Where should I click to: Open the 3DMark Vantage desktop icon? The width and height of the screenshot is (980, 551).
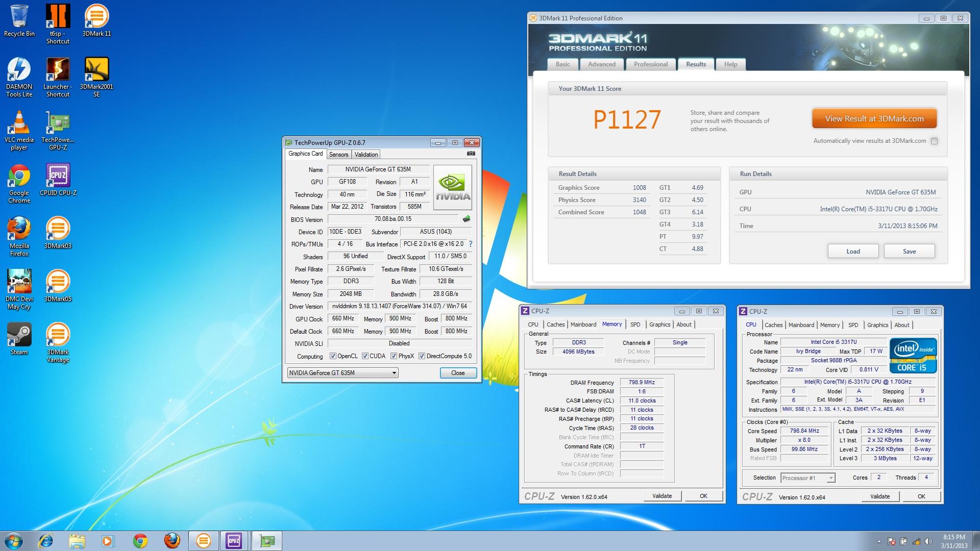click(x=58, y=342)
